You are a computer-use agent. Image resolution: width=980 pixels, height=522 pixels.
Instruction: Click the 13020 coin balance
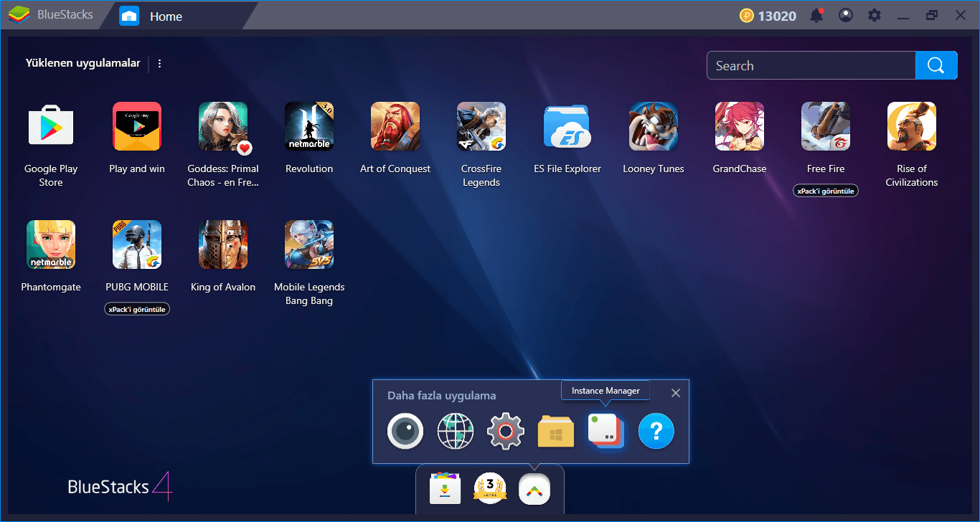pyautogui.click(x=768, y=16)
